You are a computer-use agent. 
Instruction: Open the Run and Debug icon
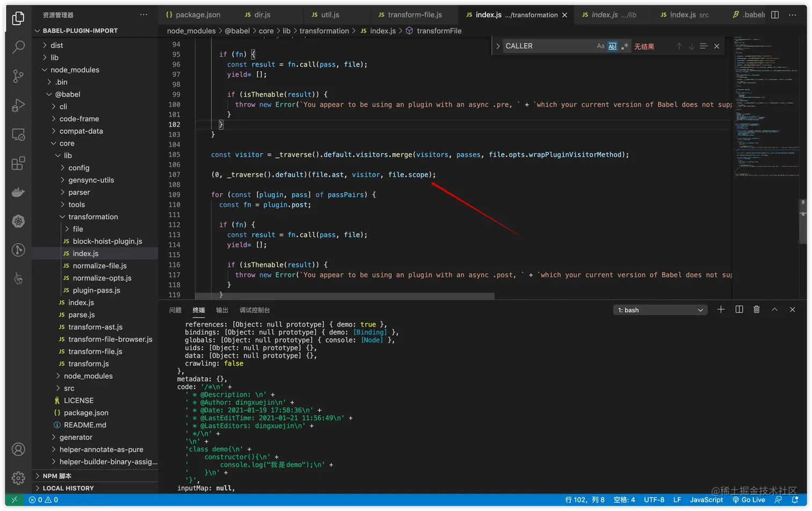pyautogui.click(x=18, y=105)
